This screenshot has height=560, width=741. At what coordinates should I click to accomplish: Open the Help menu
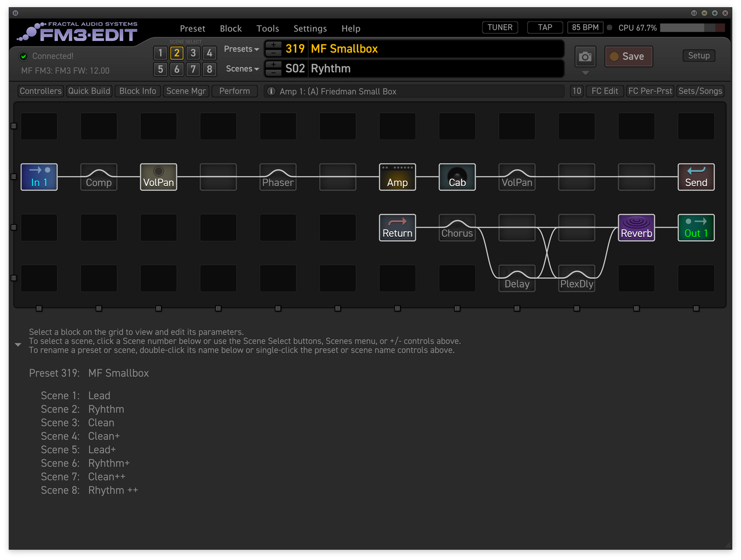click(x=351, y=29)
